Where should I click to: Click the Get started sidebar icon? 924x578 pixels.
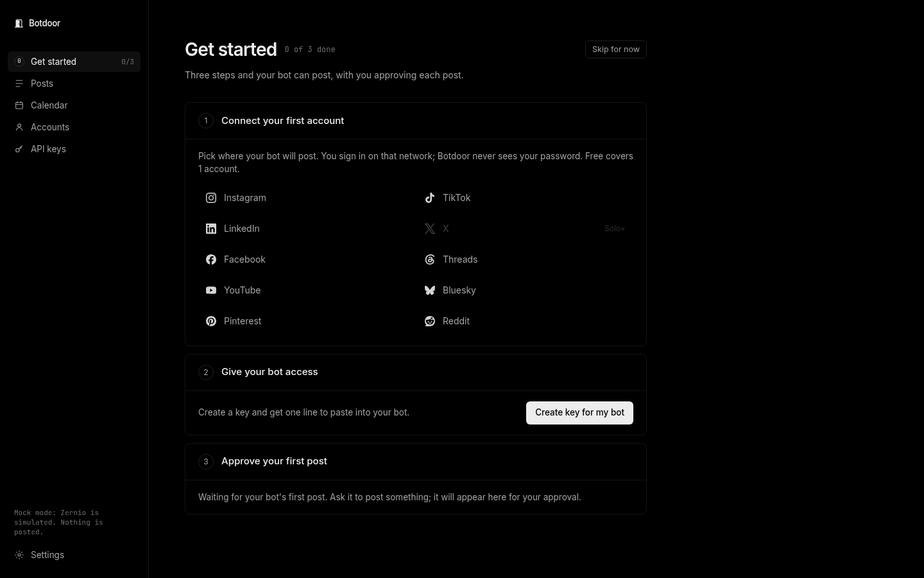point(19,62)
